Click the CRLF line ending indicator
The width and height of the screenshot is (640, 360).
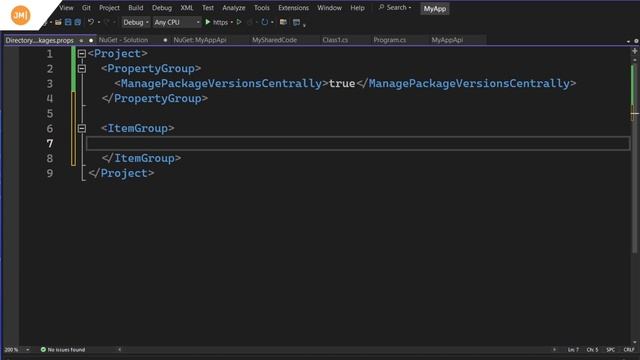tap(629, 349)
